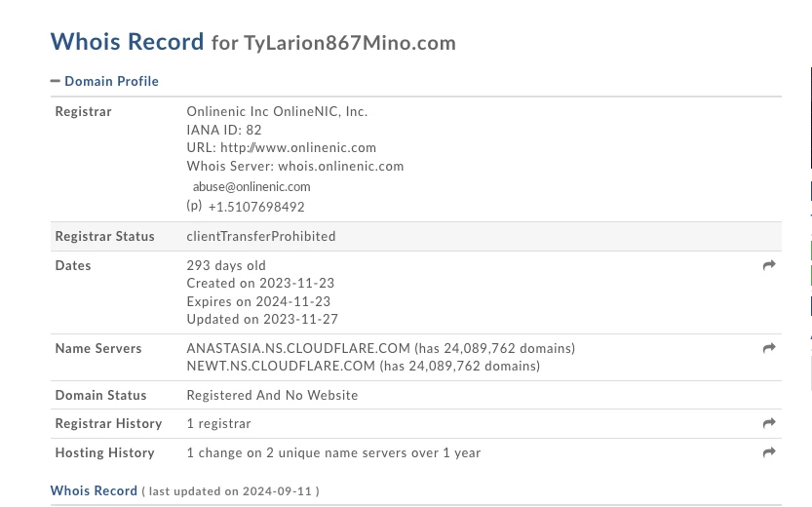Click the clientTransferProhibited status value
The image size is (812, 507).
click(261, 236)
